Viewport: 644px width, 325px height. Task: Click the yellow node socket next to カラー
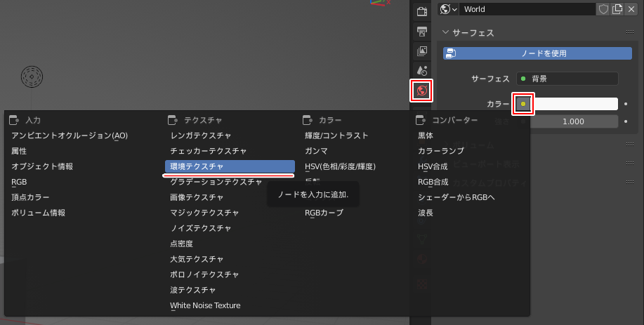(x=523, y=104)
